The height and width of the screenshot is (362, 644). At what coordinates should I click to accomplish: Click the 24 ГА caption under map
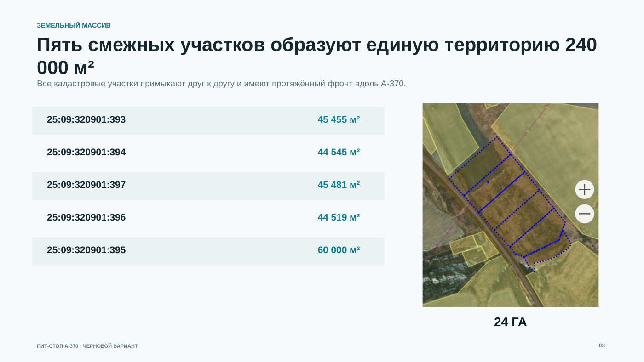(x=511, y=322)
